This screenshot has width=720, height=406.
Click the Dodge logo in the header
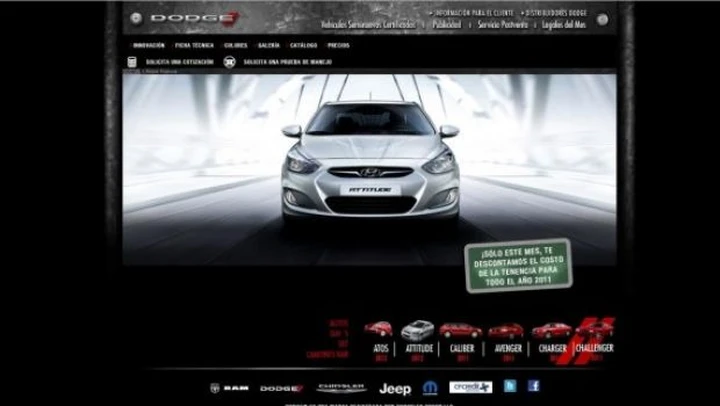(195, 19)
